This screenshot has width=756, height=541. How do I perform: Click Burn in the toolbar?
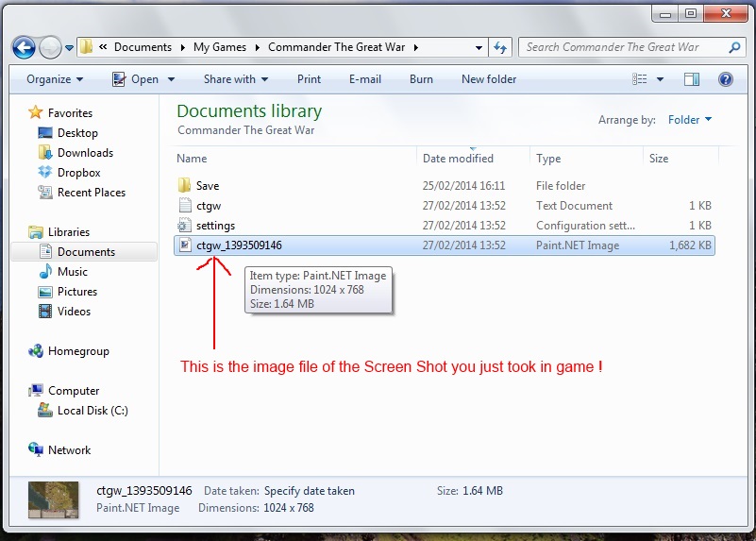click(x=421, y=79)
